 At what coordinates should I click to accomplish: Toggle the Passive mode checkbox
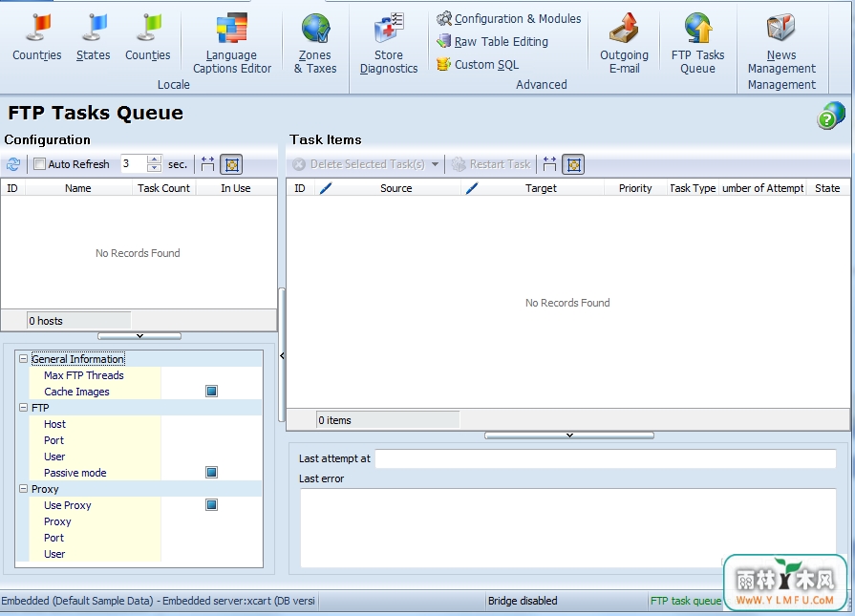(x=211, y=472)
